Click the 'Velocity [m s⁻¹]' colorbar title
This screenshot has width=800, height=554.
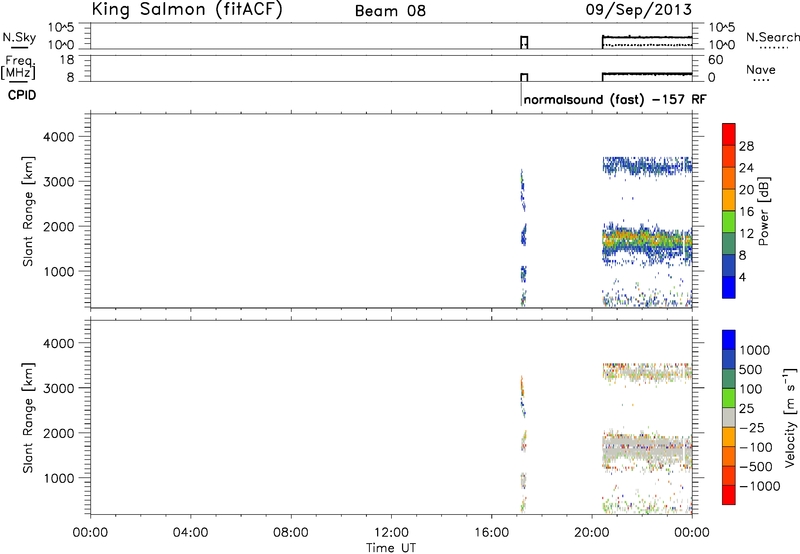pyautogui.click(x=790, y=417)
